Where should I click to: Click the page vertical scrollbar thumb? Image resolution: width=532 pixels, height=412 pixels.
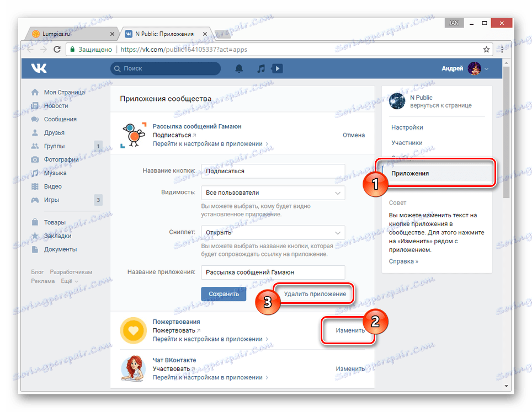coord(506,132)
